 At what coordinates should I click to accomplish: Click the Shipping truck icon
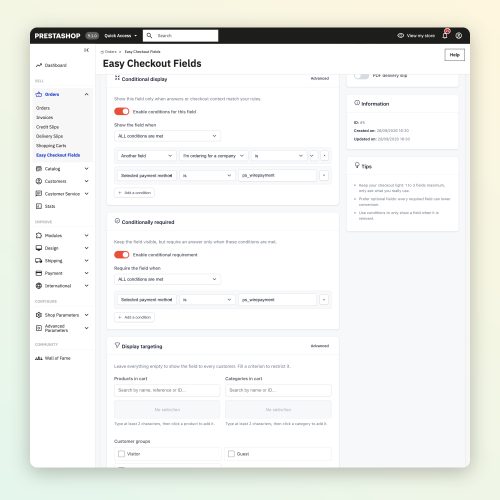pos(39,261)
